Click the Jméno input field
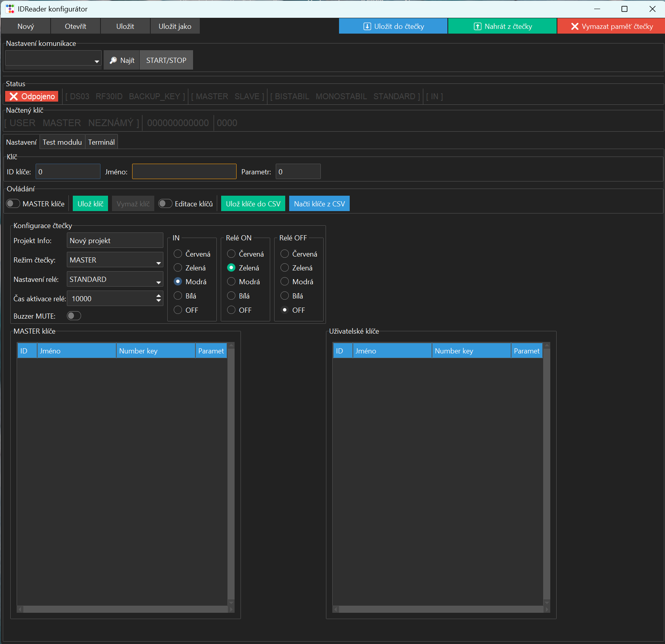 click(184, 172)
